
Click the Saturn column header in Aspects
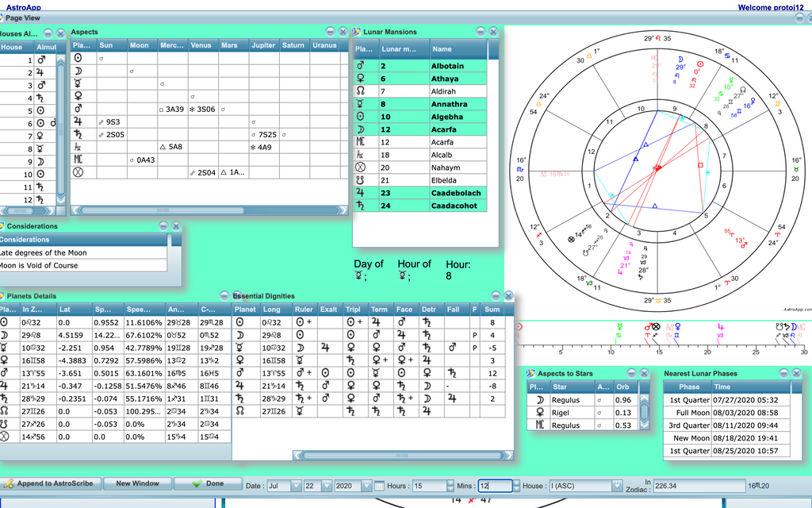coord(294,45)
